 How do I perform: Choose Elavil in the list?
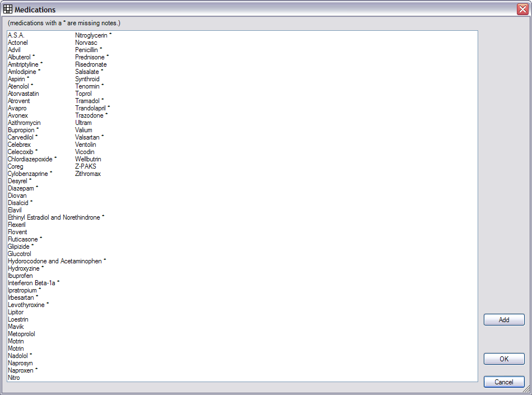(x=15, y=210)
